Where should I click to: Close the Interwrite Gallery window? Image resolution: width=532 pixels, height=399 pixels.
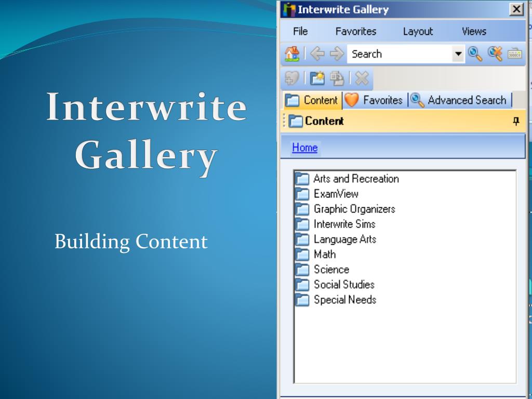click(516, 9)
